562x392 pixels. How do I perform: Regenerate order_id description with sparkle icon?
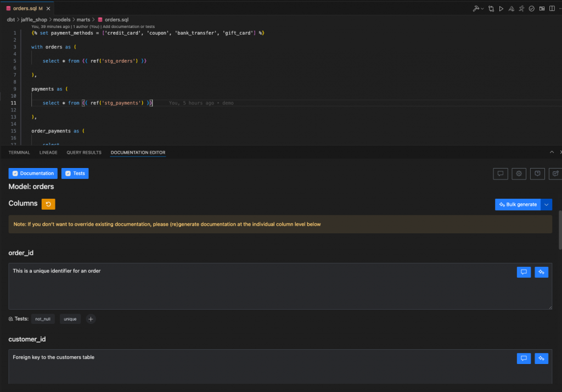[541, 272]
